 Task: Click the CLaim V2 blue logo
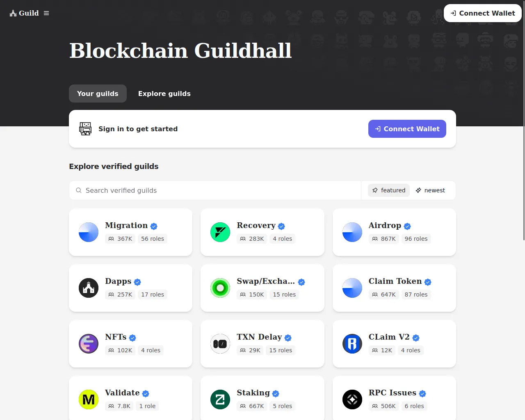coord(352,344)
